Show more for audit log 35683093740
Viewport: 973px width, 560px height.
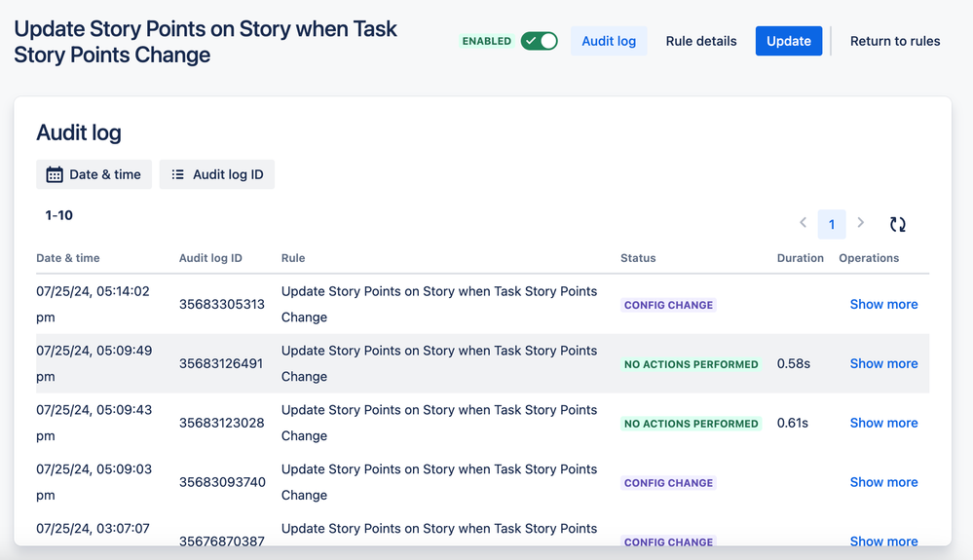tap(883, 482)
